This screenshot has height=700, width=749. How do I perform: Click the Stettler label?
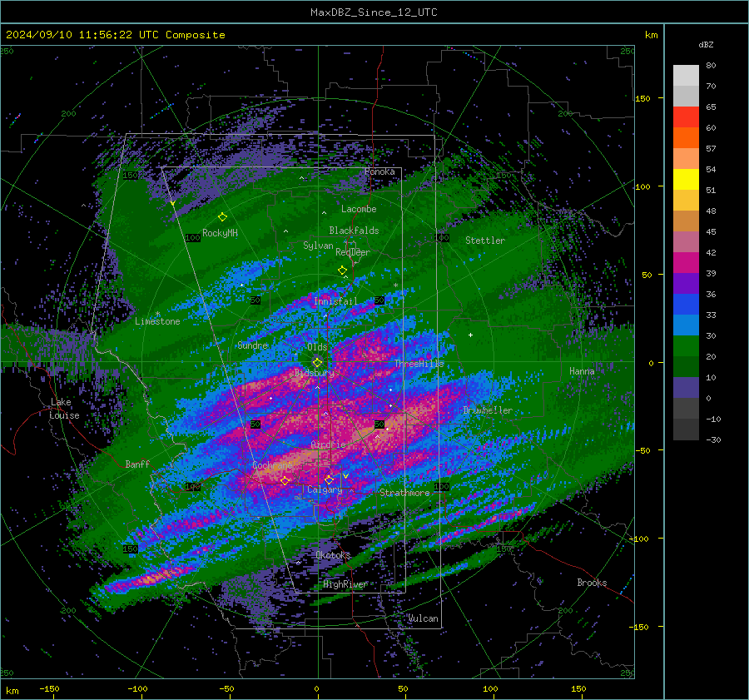coord(485,241)
